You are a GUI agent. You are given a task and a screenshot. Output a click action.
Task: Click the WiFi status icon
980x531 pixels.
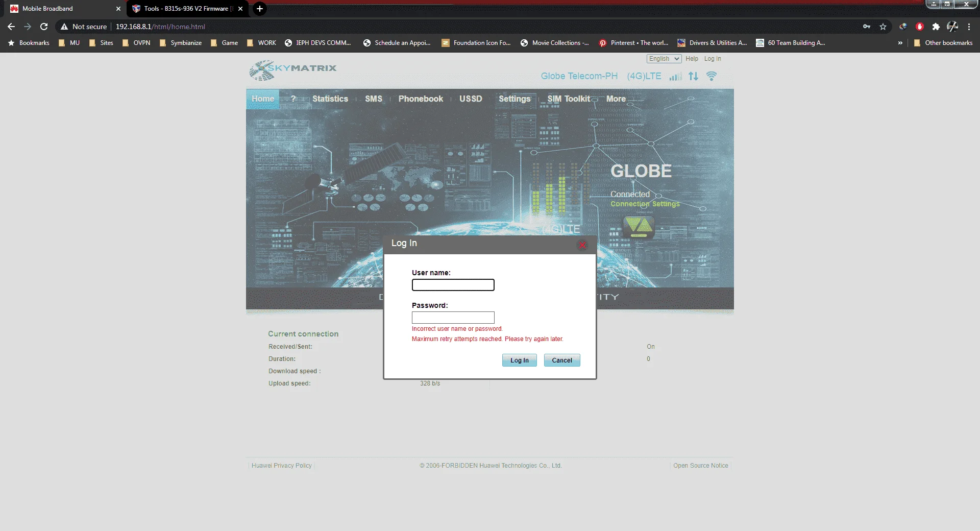(x=712, y=76)
